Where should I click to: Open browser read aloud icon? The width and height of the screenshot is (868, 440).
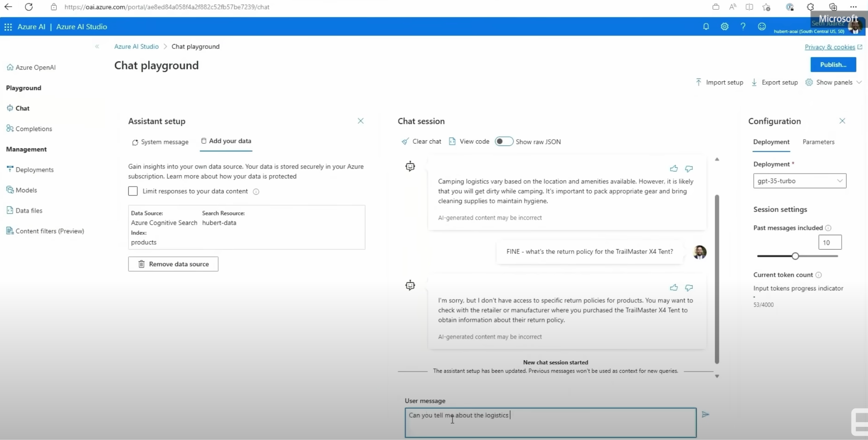tap(732, 7)
